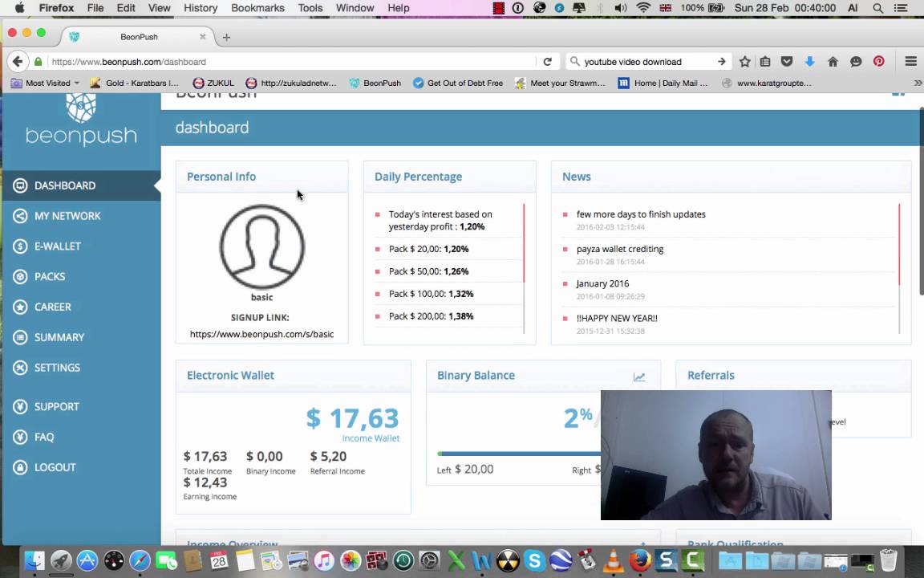Open the bookmarks list icon
Image resolution: width=924 pixels, height=578 pixels.
(x=765, y=61)
